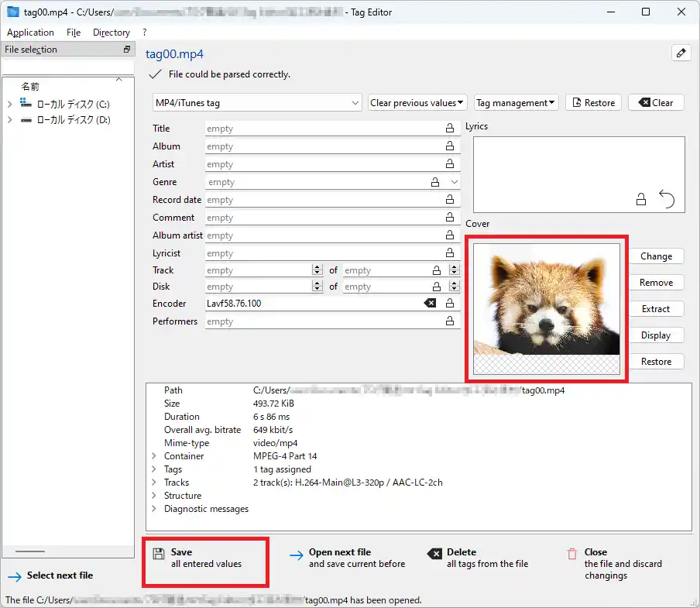
Task: Click the Open next file arrow icon
Action: click(296, 555)
